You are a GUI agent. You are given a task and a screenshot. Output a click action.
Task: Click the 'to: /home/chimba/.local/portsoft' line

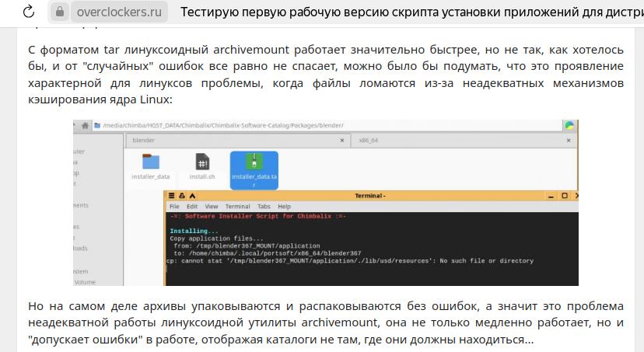click(268, 253)
